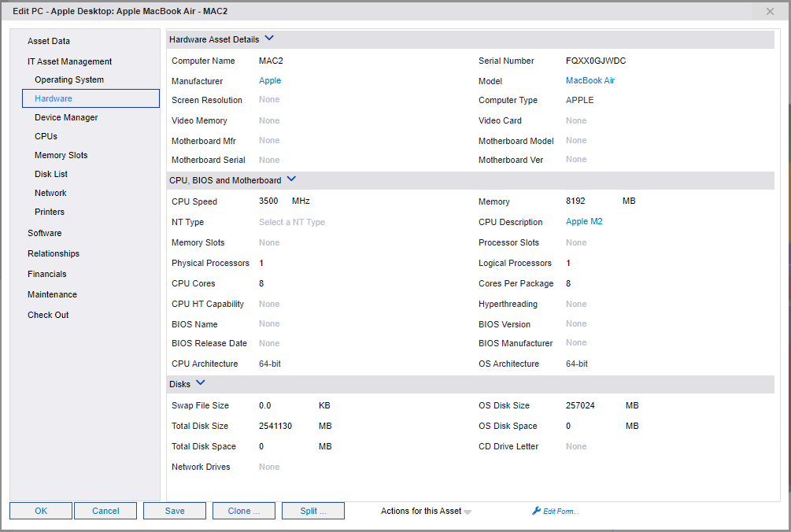View the Disk List page
Viewport: 791px width, 532px height.
(53, 174)
